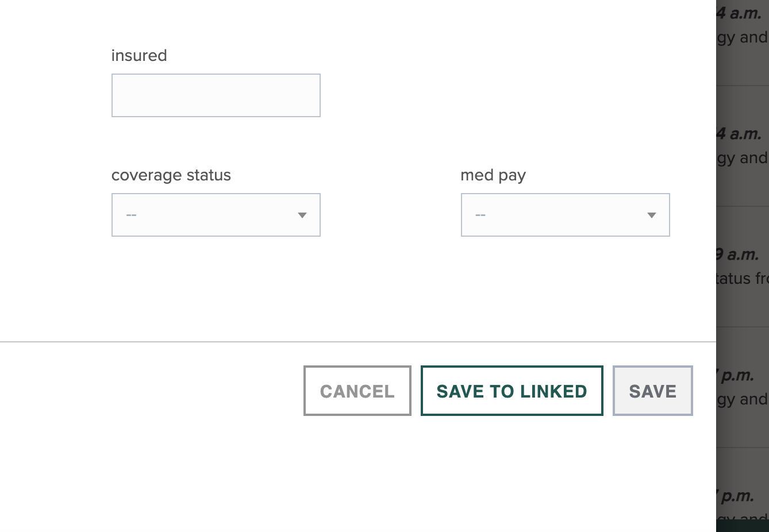The image size is (769, 532).
Task: Select the placeholder dashes in med pay
Action: tap(480, 215)
